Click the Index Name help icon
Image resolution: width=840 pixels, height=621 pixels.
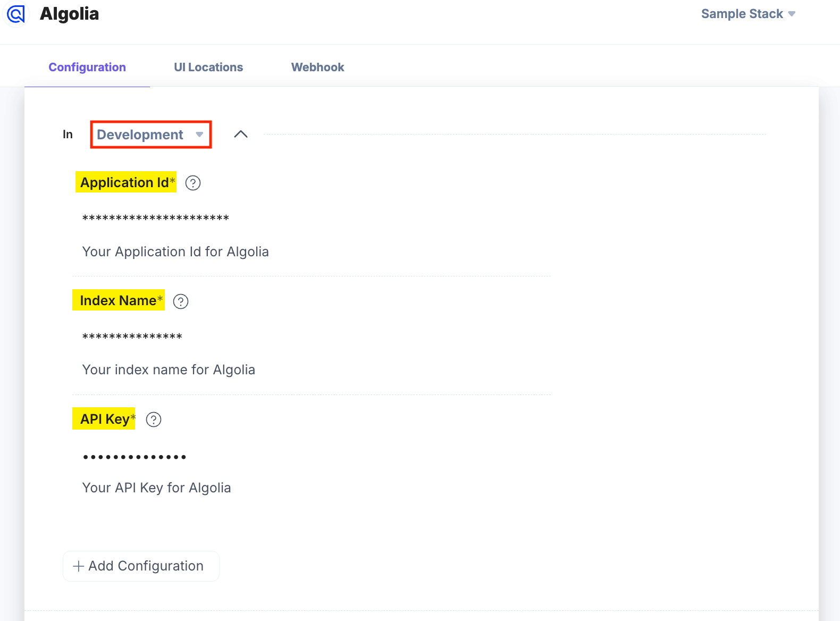[x=181, y=301]
